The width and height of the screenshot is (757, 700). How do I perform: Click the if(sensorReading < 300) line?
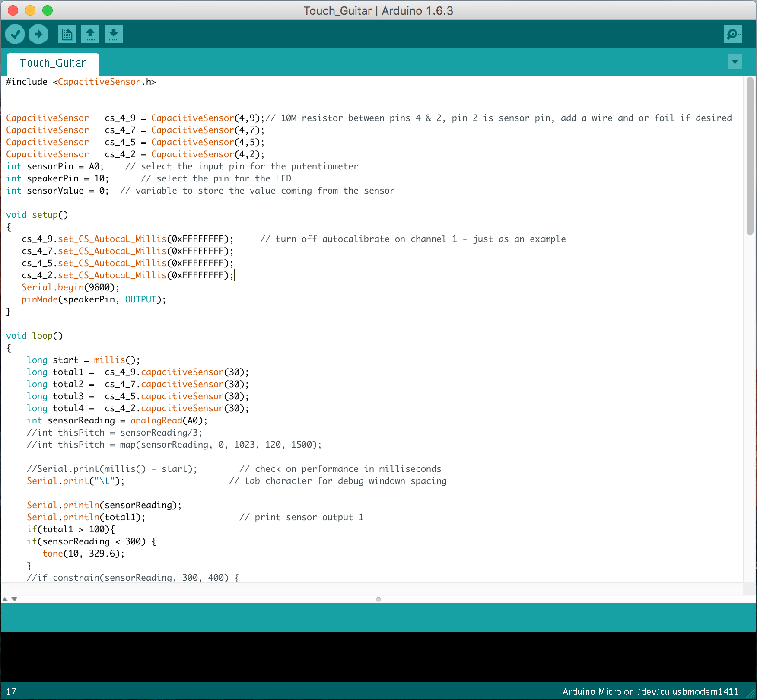(92, 541)
